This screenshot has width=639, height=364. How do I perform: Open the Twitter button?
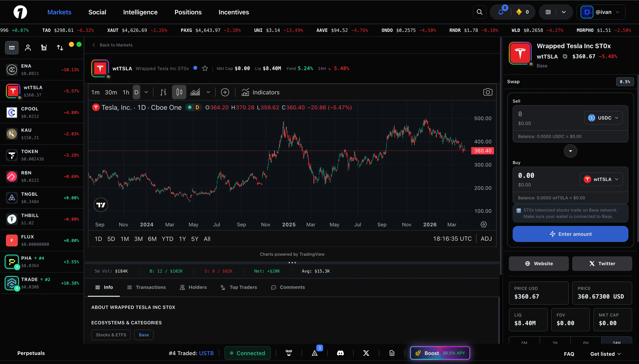point(602,263)
